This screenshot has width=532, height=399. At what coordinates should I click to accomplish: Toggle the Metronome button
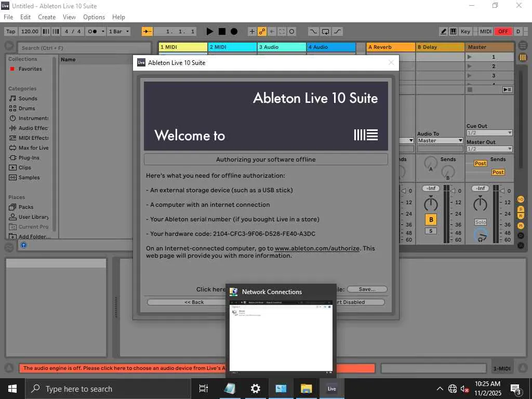click(x=92, y=32)
